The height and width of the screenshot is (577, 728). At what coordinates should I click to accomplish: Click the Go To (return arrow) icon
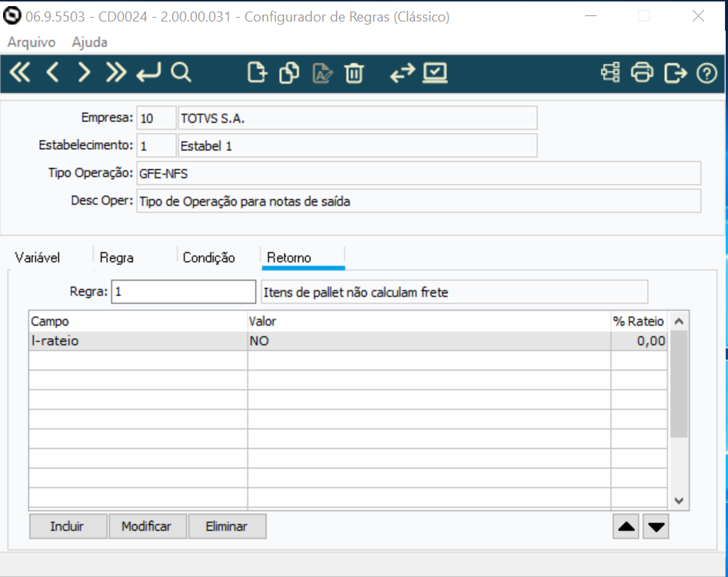(x=148, y=72)
